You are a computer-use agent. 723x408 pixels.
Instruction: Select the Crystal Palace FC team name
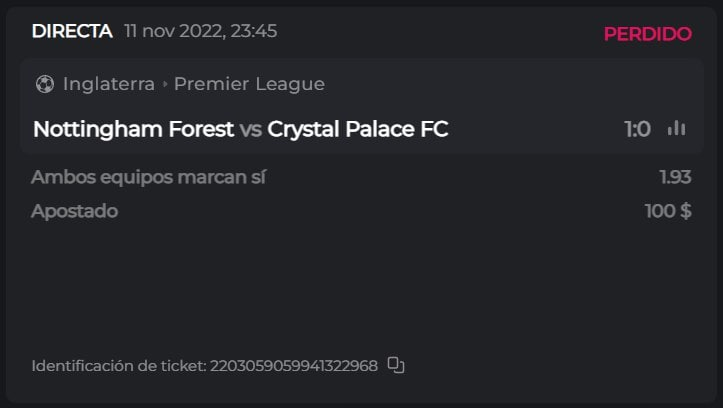358,129
